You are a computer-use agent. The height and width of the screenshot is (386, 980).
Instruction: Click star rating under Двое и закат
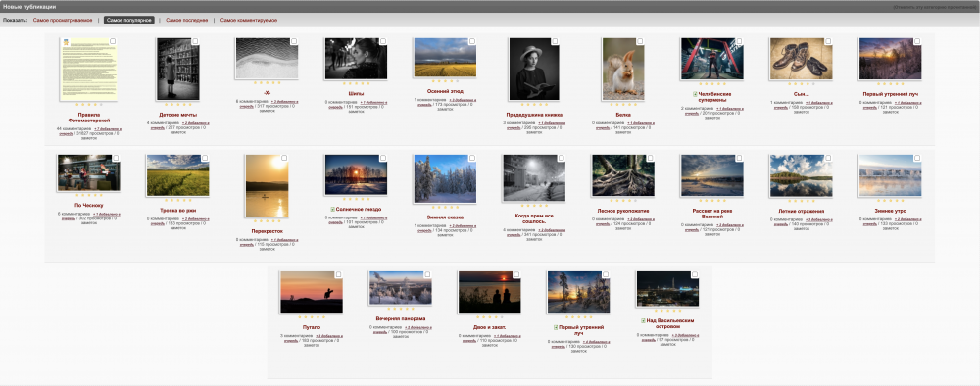[489, 316]
